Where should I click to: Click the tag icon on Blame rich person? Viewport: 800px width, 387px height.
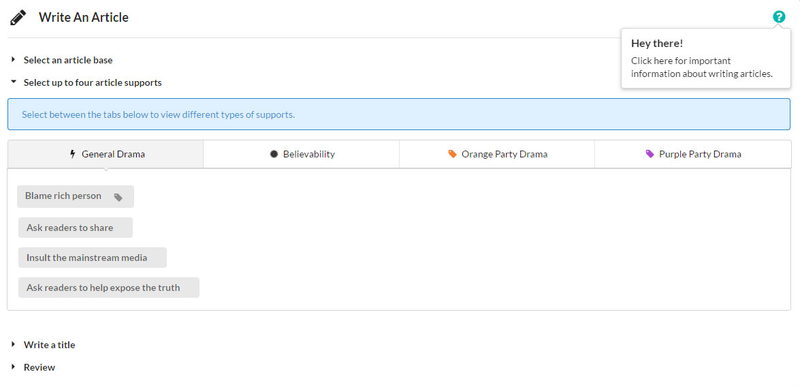(x=118, y=197)
